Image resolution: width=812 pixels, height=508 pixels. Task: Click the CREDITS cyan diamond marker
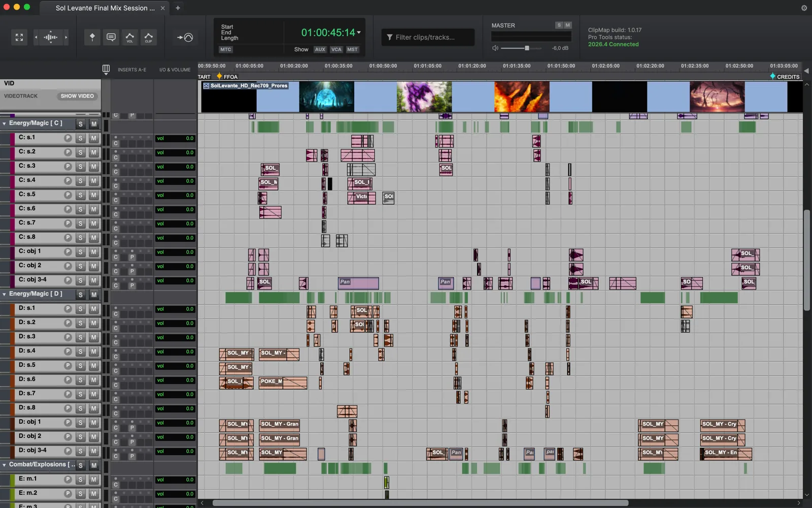pyautogui.click(x=772, y=76)
